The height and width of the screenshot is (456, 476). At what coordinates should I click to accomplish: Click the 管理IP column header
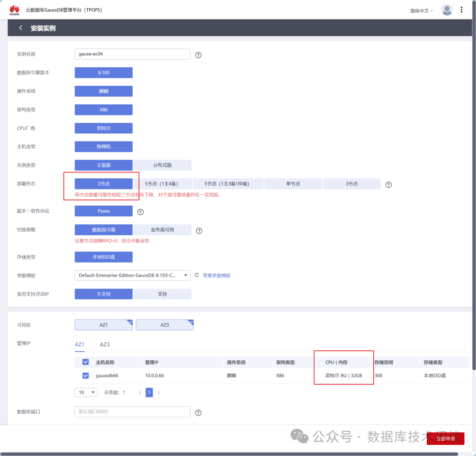(152, 362)
